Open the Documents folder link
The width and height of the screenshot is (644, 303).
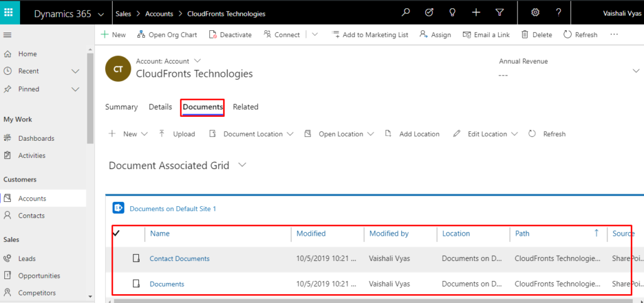[167, 284]
